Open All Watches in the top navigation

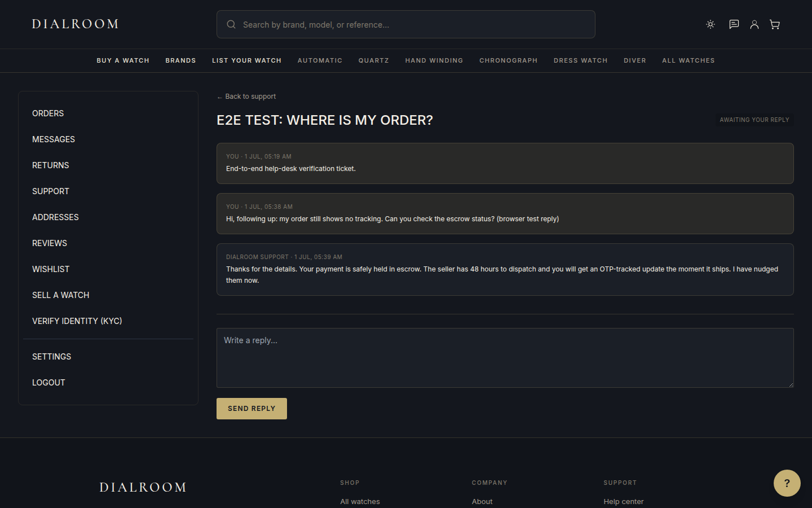coord(689,60)
